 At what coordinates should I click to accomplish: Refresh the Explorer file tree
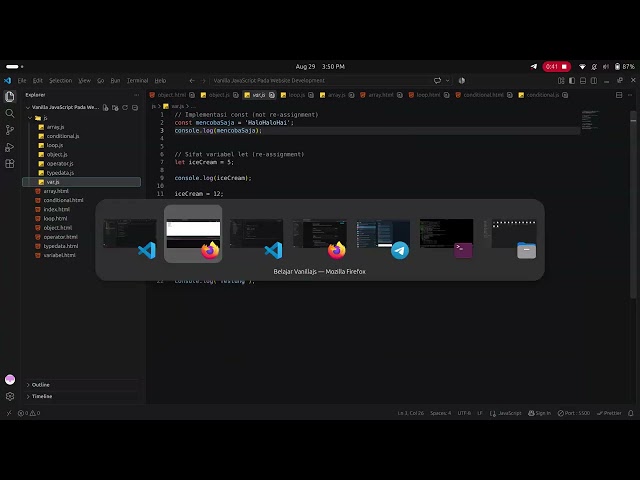(x=125, y=108)
